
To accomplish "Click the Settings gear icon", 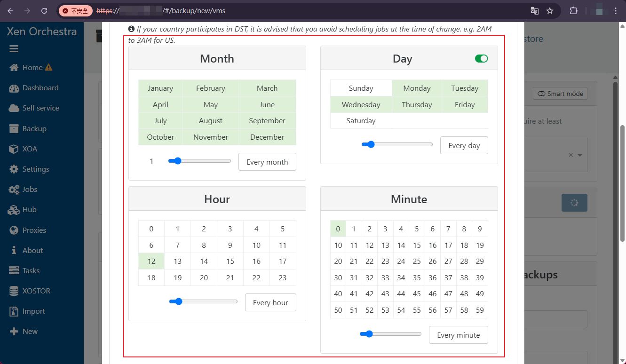I will point(14,169).
